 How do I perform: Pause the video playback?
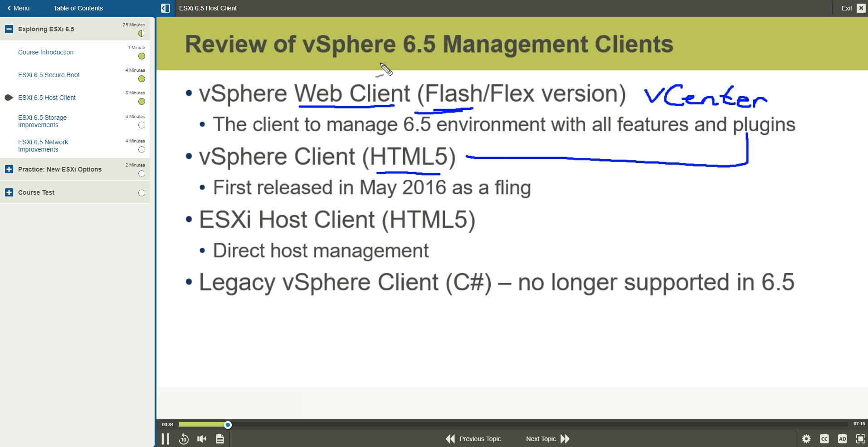point(166,439)
